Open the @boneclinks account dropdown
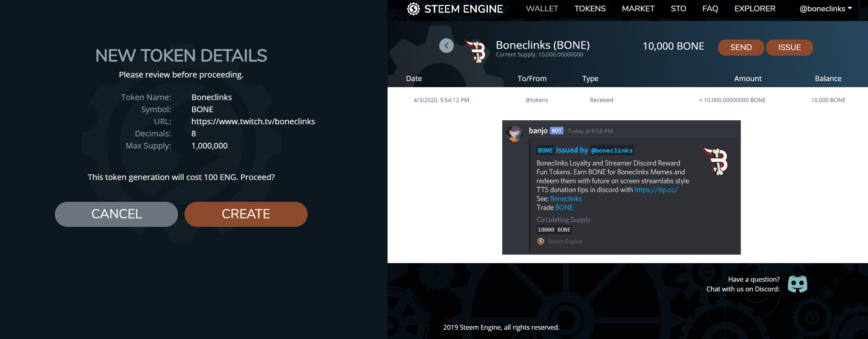This screenshot has height=339, width=868. coord(826,8)
